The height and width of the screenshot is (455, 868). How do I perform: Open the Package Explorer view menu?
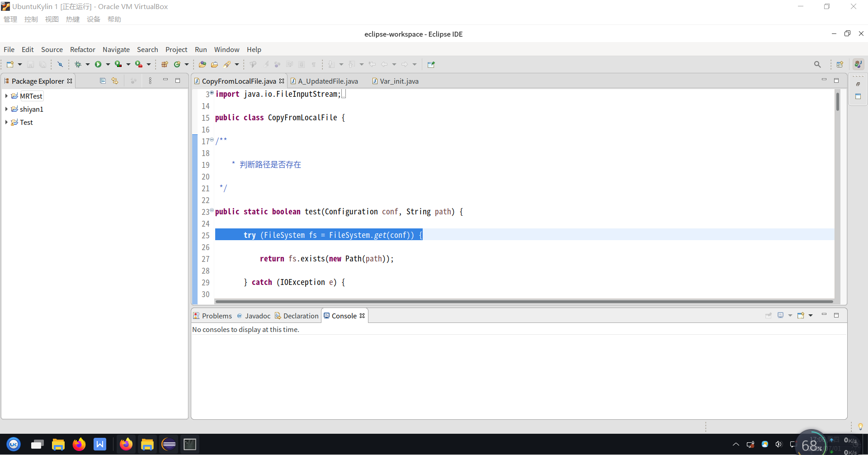tap(150, 81)
